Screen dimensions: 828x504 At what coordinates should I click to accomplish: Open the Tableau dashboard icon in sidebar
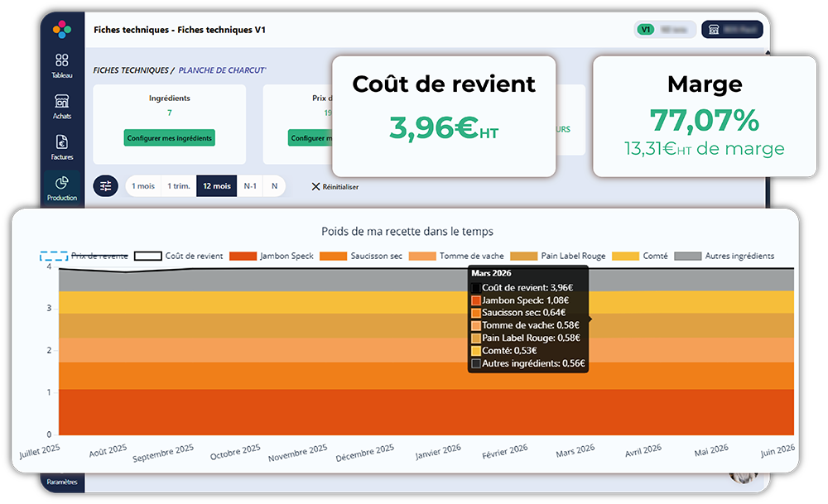(x=62, y=60)
